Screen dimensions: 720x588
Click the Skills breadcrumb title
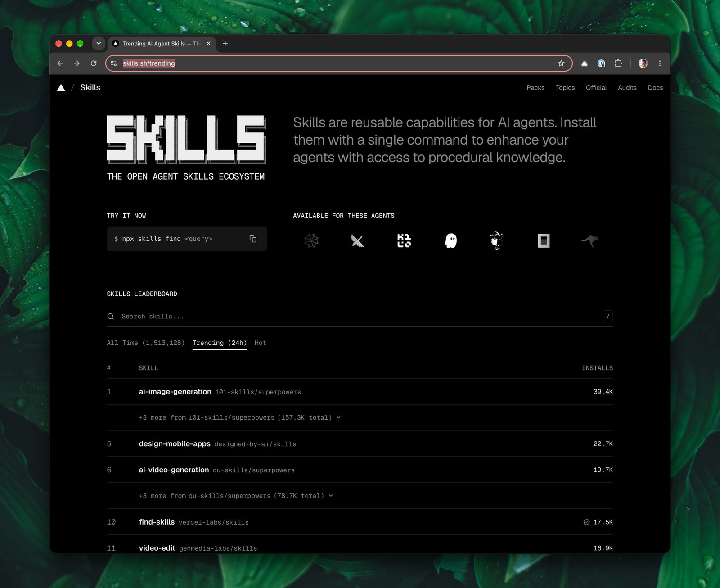point(90,88)
